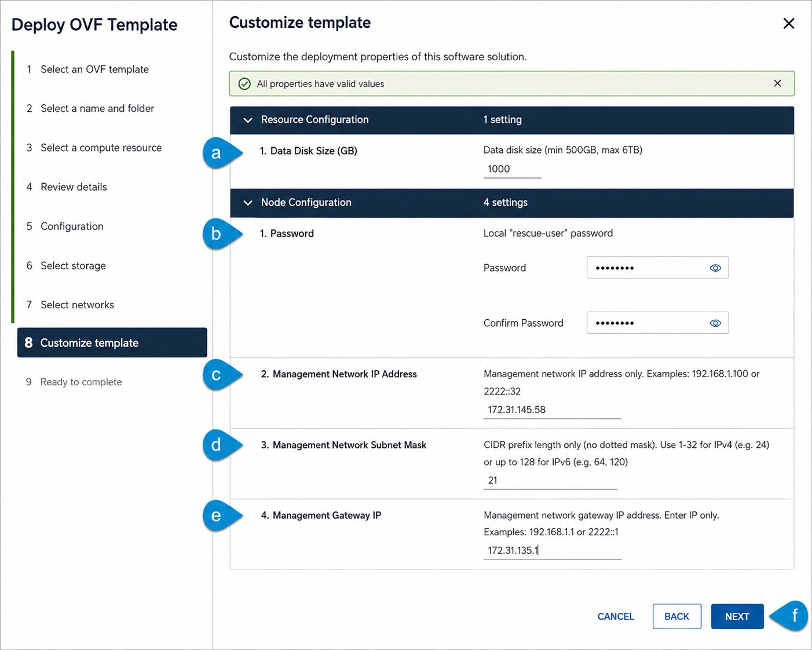Collapse the Resource Configuration section
Viewport: 812px width, 650px height.
pos(248,120)
